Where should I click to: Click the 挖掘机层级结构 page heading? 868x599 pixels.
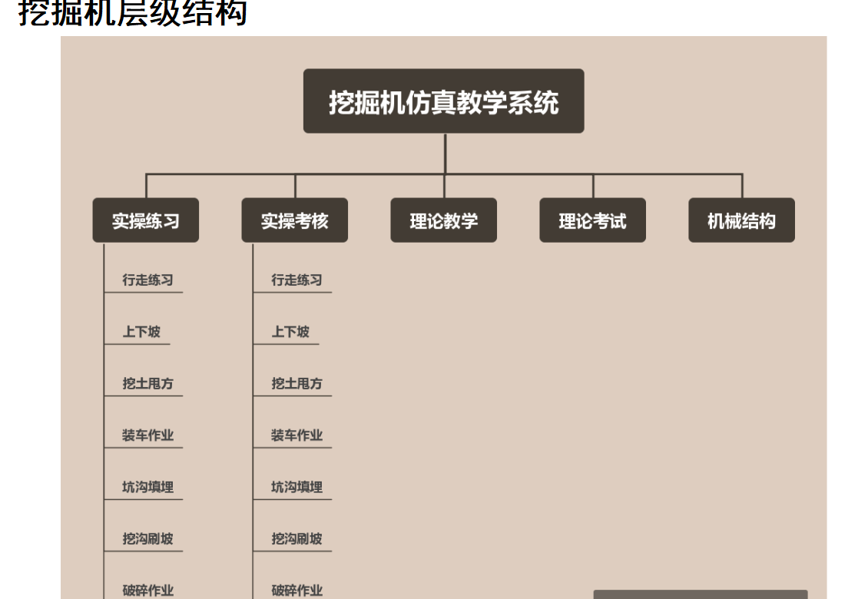coord(132,13)
